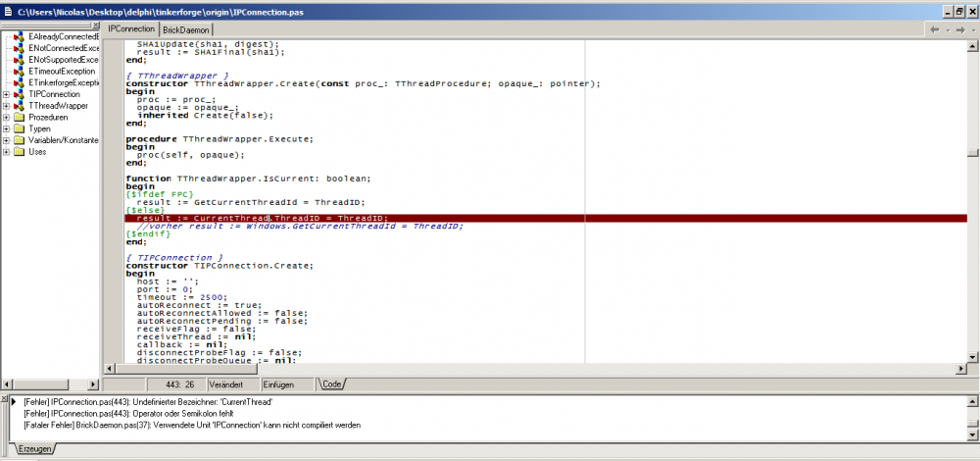Select the Erzeugen tab in message pane
This screenshot has width=980, height=461.
[33, 449]
